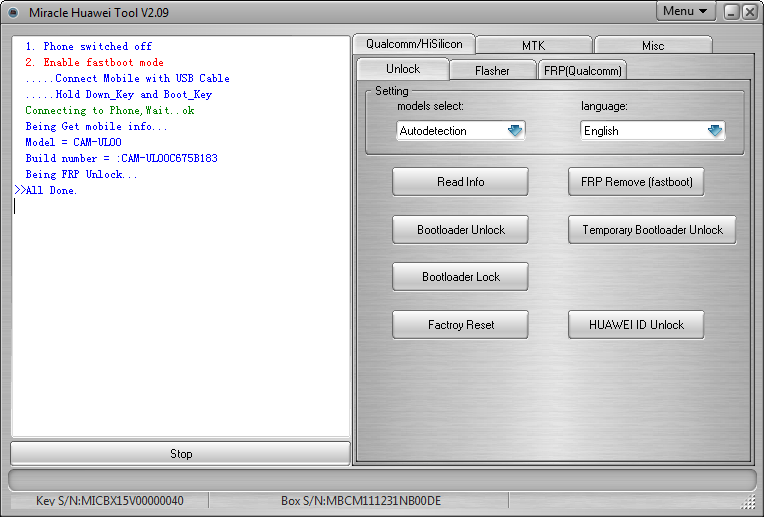764x517 pixels.
Task: Click 'Connect Mobile with USB Cable' log line
Action: 127,78
